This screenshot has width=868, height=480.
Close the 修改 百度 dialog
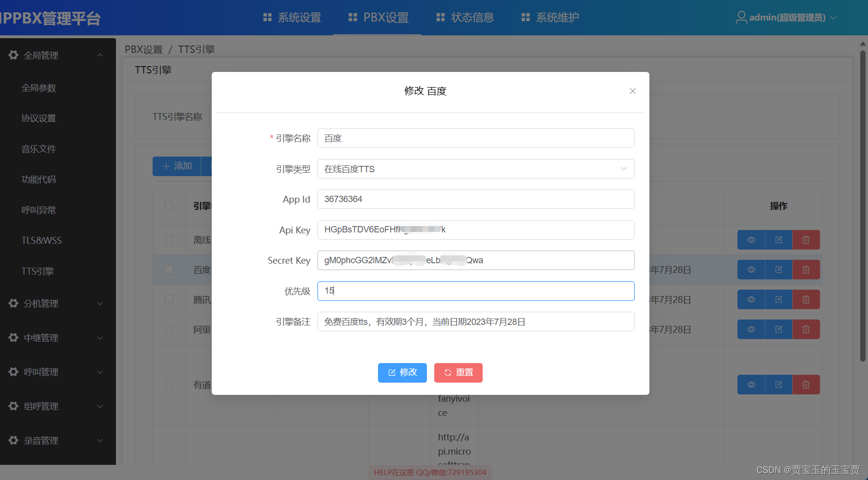(632, 91)
